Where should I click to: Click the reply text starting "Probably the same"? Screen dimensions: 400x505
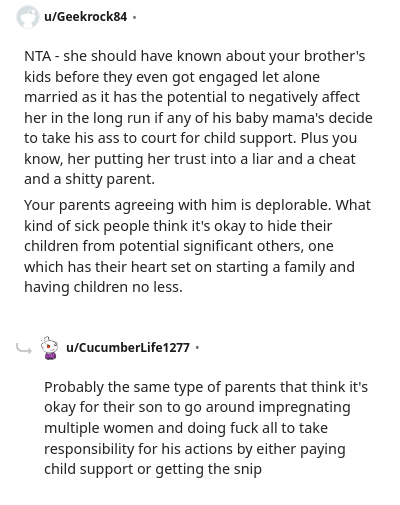point(206,428)
